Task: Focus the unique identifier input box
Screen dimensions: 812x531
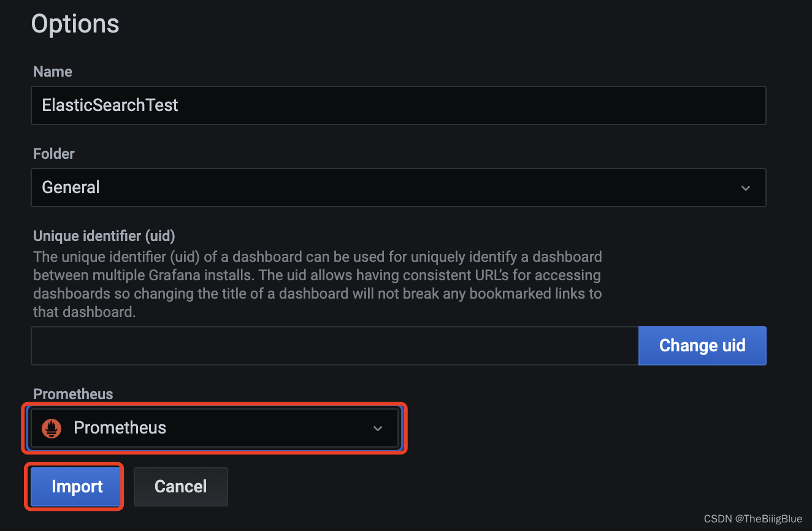Action: point(334,345)
